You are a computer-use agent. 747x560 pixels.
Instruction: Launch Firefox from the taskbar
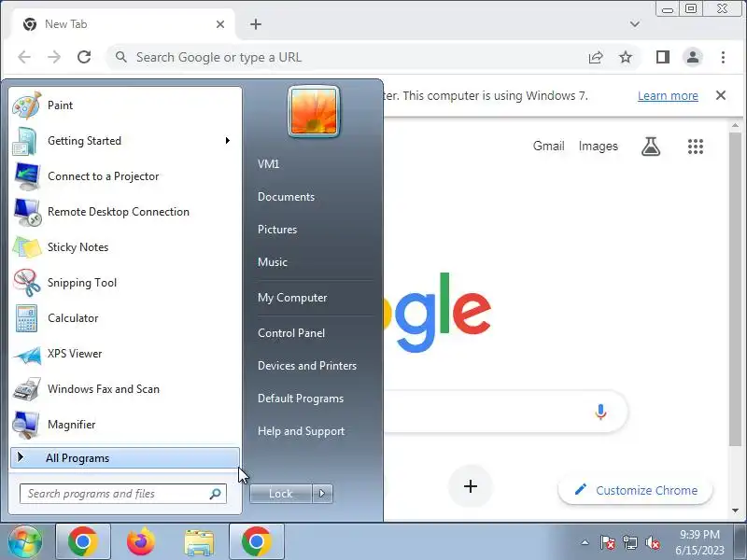141,541
